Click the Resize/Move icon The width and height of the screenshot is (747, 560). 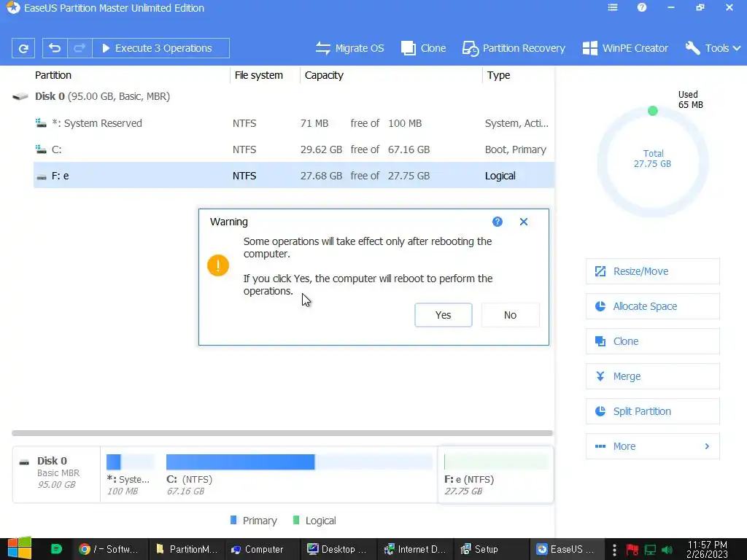[600, 271]
